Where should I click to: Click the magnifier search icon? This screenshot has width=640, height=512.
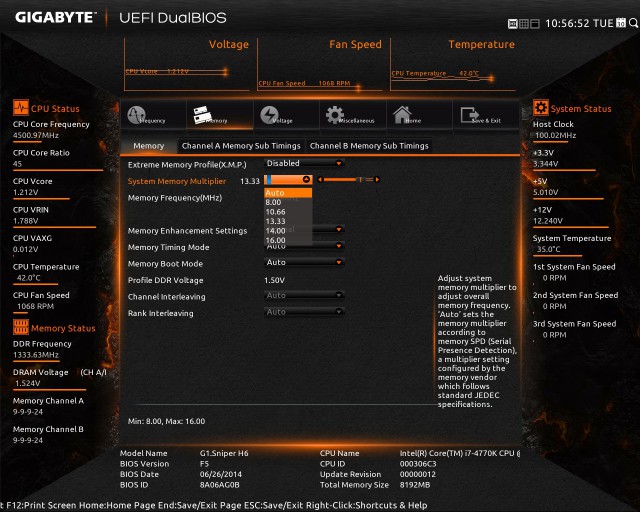[x=633, y=23]
